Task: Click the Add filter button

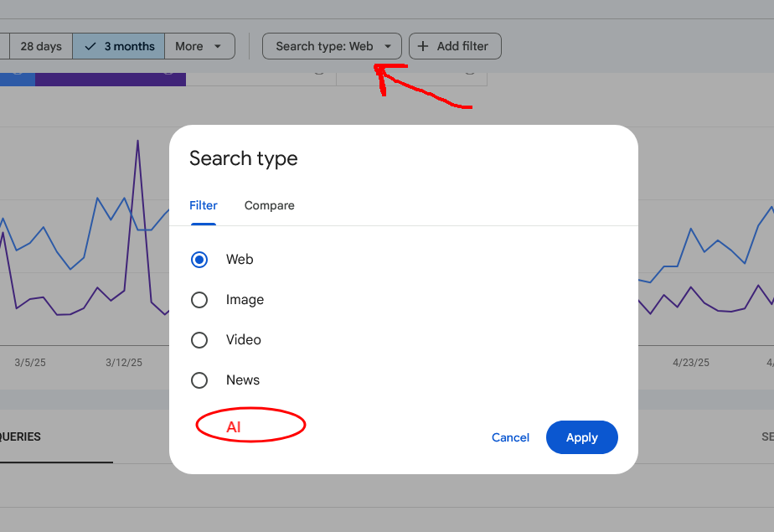Action: point(455,46)
